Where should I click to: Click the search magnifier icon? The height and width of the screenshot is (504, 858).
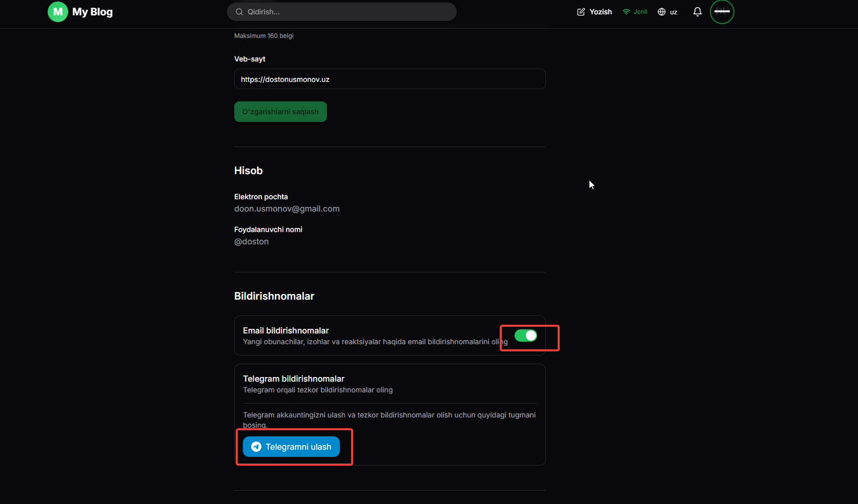point(239,12)
